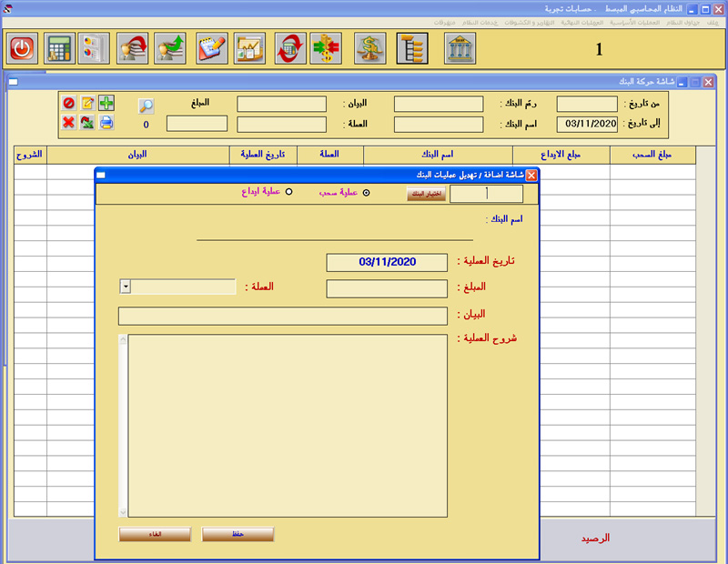Viewport: 728px width, 564px height.
Task: Click the green plus add icon
Action: click(106, 103)
